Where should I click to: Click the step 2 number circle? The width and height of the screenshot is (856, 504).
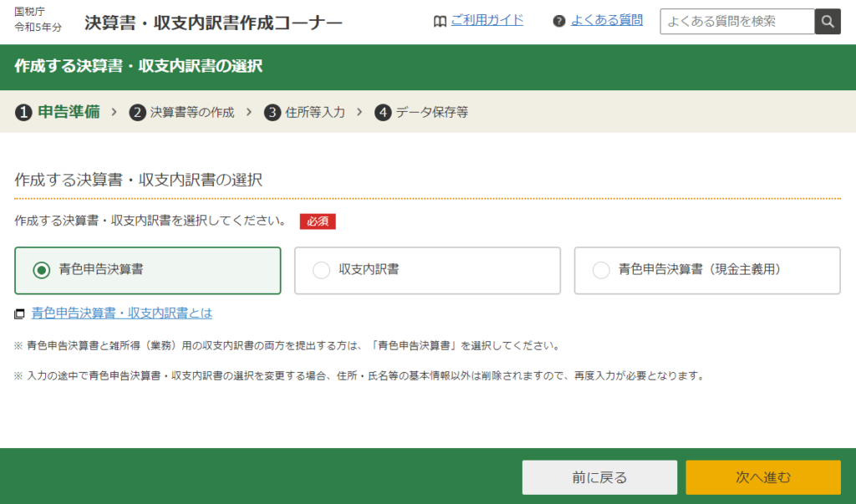(x=137, y=112)
